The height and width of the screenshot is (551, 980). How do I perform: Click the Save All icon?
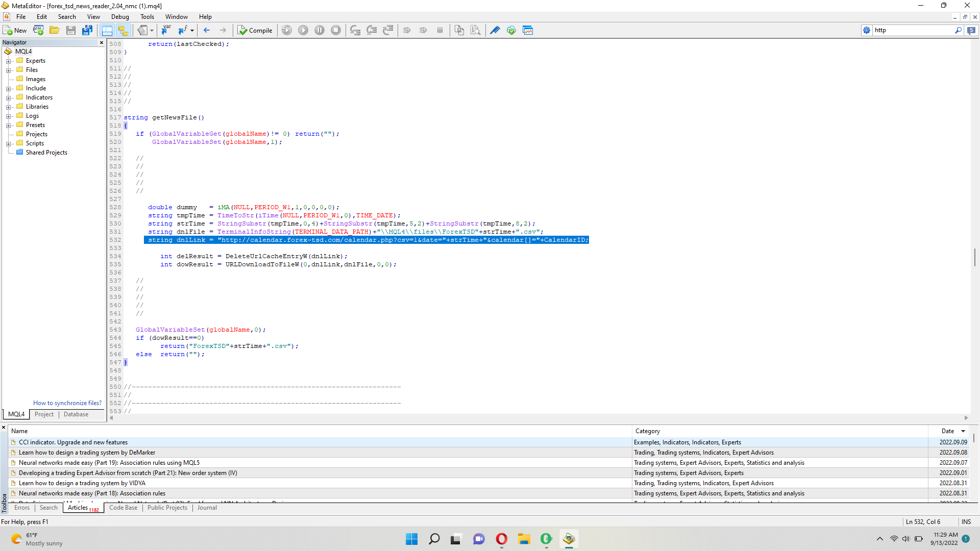click(87, 31)
